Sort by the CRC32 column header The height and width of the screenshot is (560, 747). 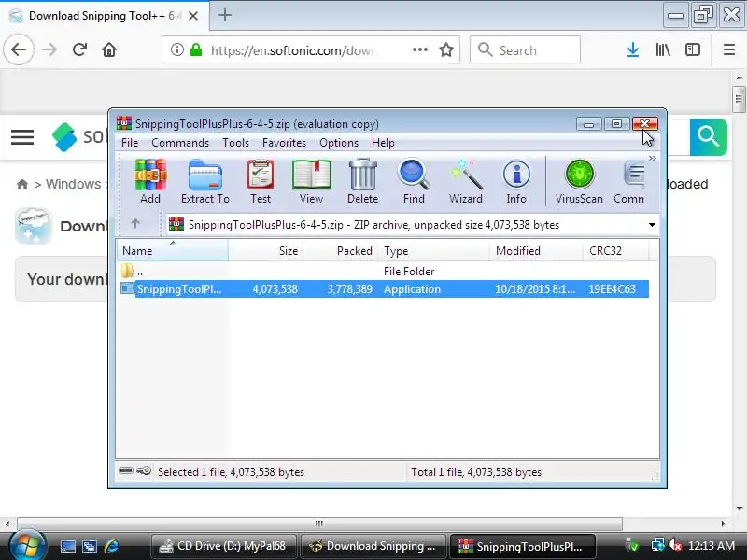point(615,251)
